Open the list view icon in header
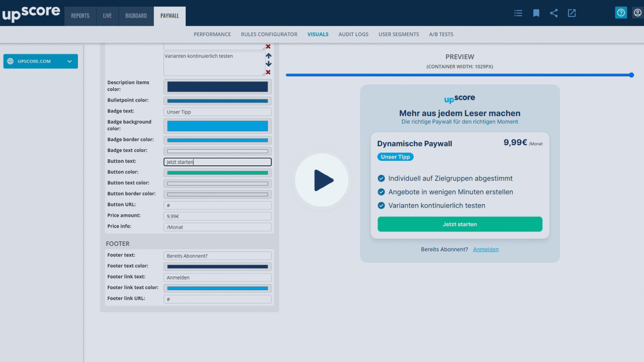644x362 pixels. 518,13
